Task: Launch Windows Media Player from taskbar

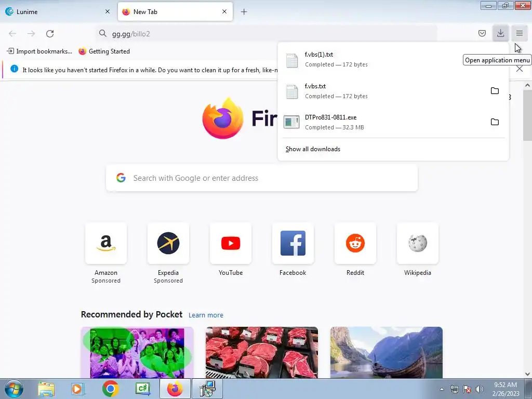Action: coord(78,389)
